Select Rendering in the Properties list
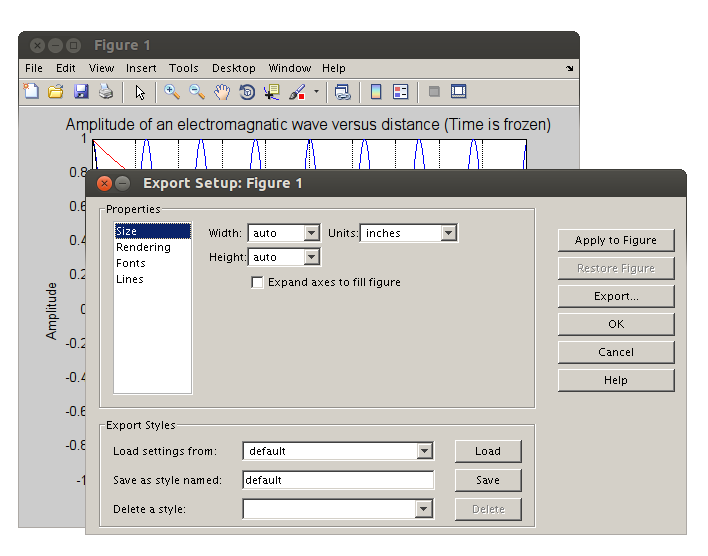Viewport: 708px width, 556px height. click(x=153, y=247)
